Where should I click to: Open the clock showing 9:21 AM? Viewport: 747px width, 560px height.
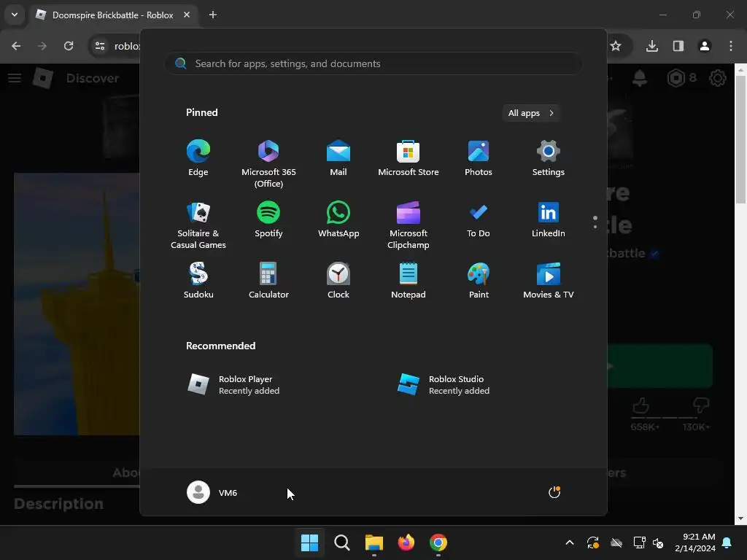pos(695,542)
